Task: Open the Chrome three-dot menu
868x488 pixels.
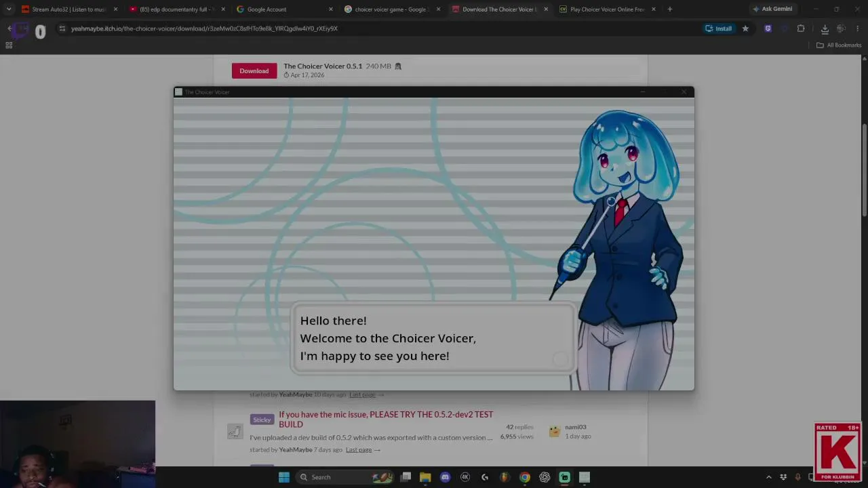Action: point(858,28)
